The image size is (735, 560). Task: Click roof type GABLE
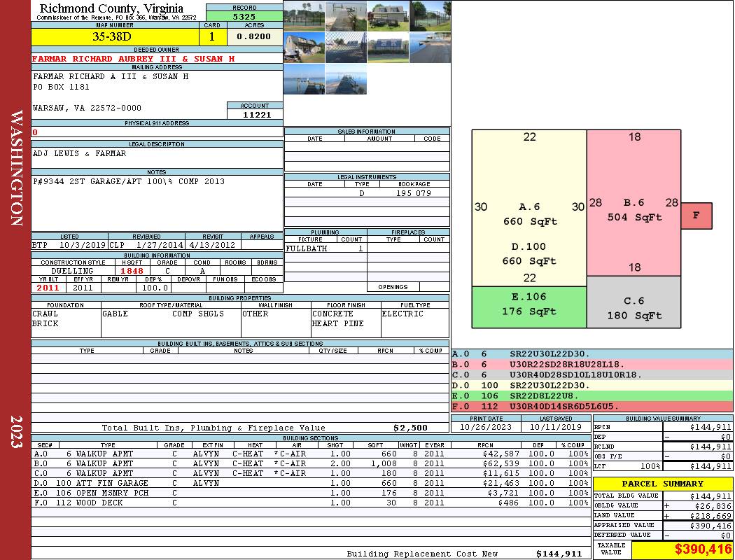[115, 314]
